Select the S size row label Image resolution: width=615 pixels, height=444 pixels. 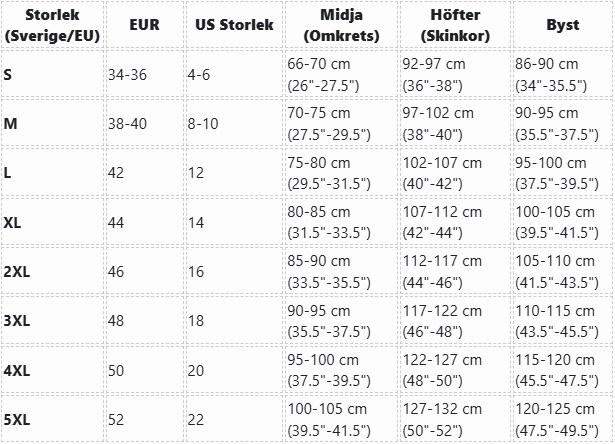(9, 74)
